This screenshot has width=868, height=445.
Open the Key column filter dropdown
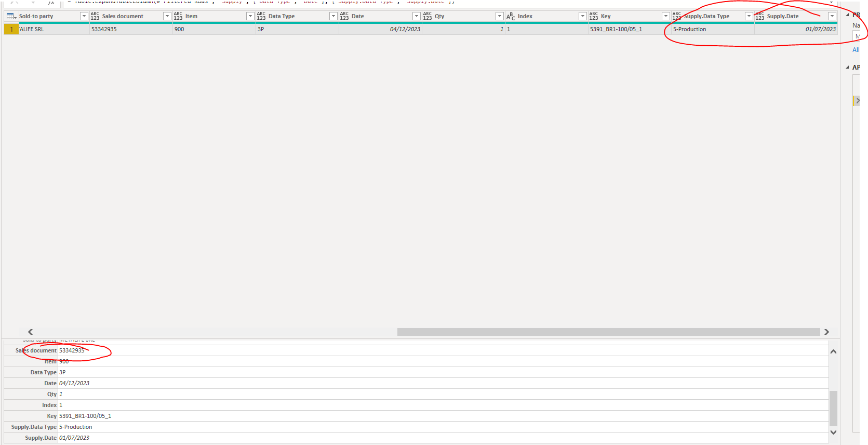pyautogui.click(x=666, y=16)
